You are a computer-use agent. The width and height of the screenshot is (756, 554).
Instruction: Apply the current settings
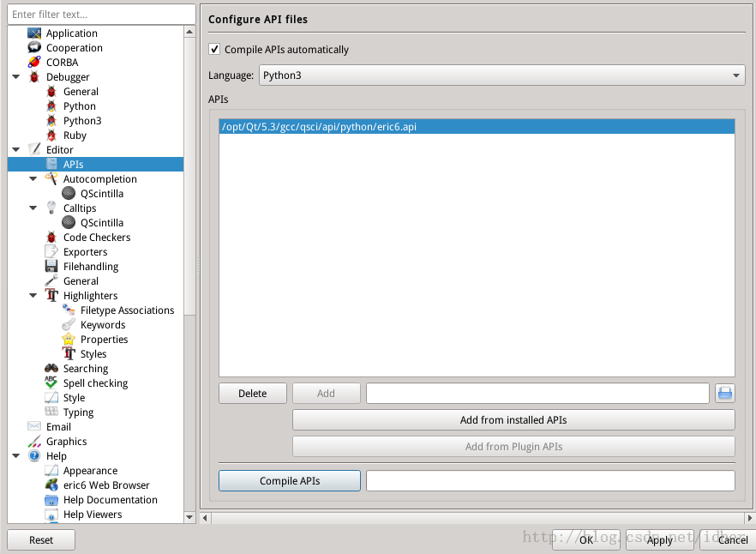click(x=659, y=540)
